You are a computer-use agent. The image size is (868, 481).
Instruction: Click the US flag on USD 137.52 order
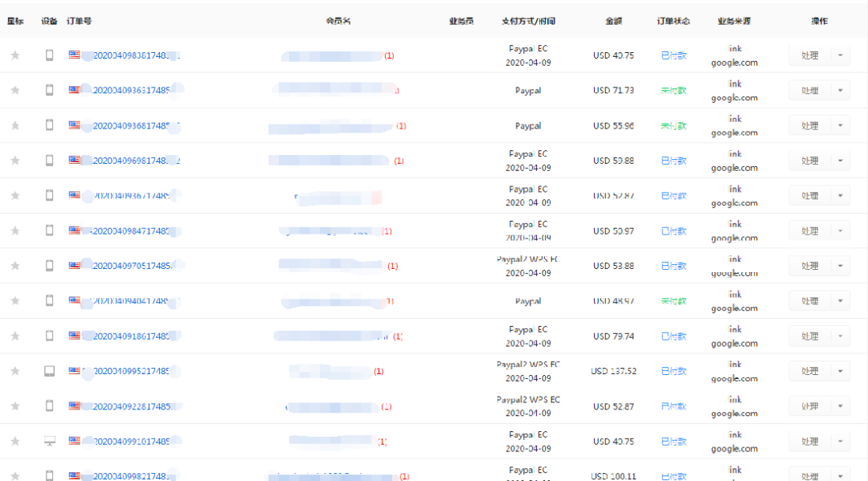(75, 371)
